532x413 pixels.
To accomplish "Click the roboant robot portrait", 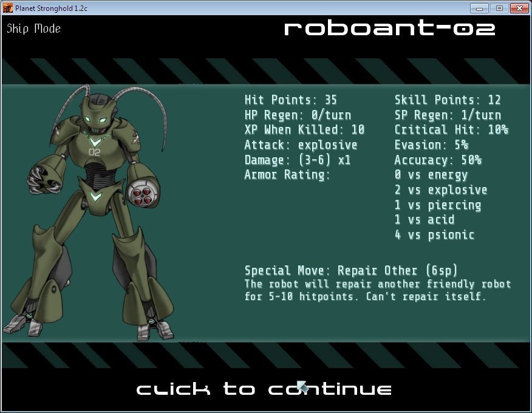I will 90,212.
